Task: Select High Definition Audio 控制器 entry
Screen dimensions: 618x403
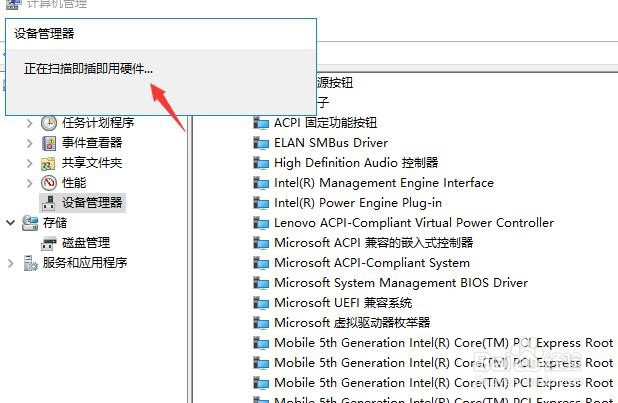Action: [356, 163]
